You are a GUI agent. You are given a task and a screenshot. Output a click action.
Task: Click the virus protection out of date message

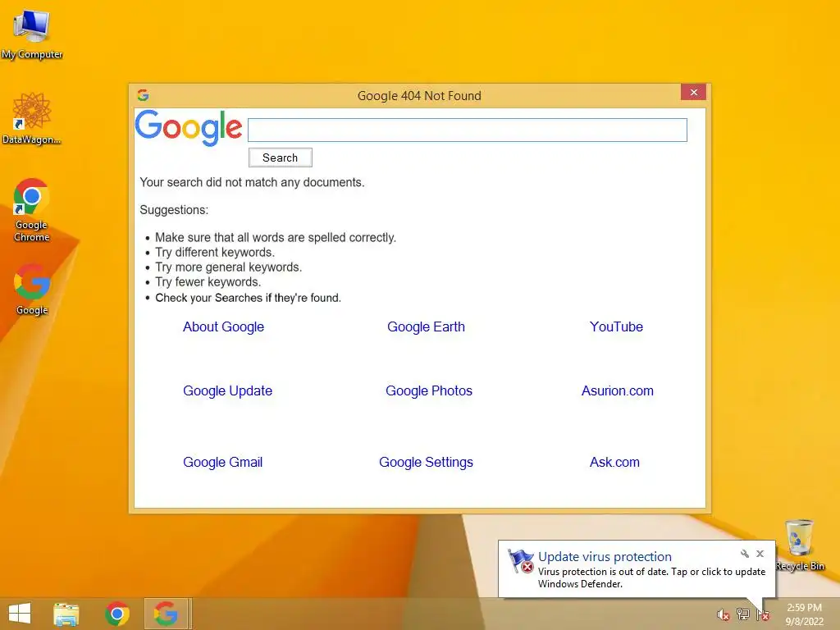coord(651,577)
